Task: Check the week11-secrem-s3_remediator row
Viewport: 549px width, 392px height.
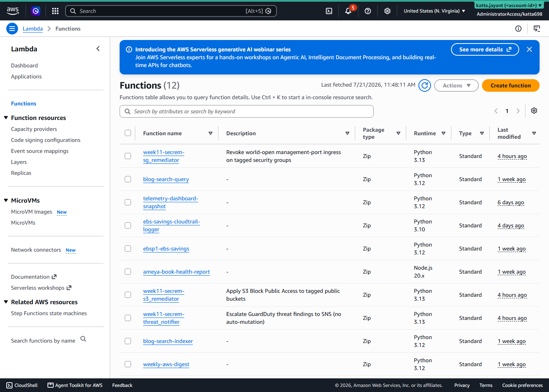Action: coord(128,295)
